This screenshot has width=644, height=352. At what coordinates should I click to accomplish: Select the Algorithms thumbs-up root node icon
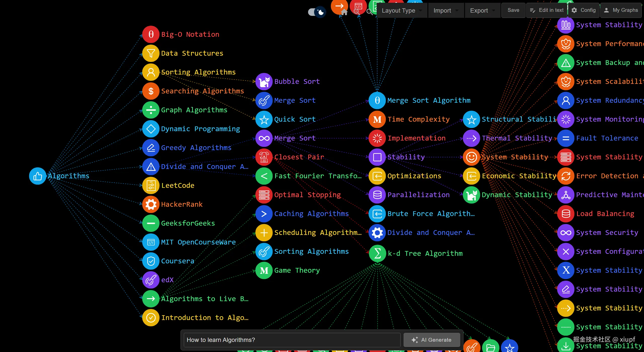(38, 176)
